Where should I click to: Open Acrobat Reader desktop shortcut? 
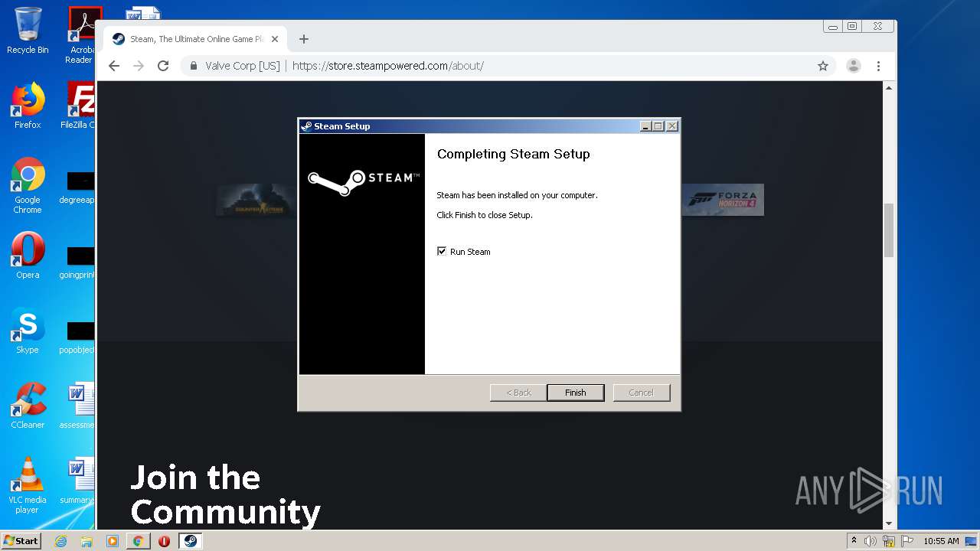click(81, 34)
